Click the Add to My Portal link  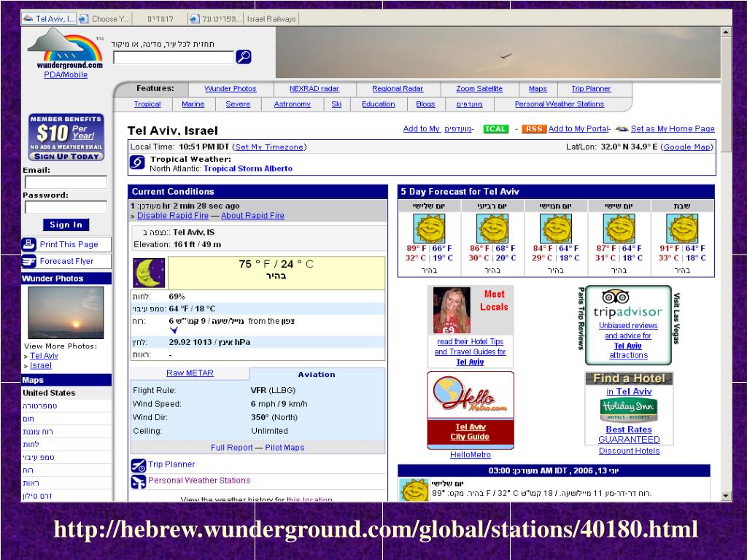click(578, 128)
